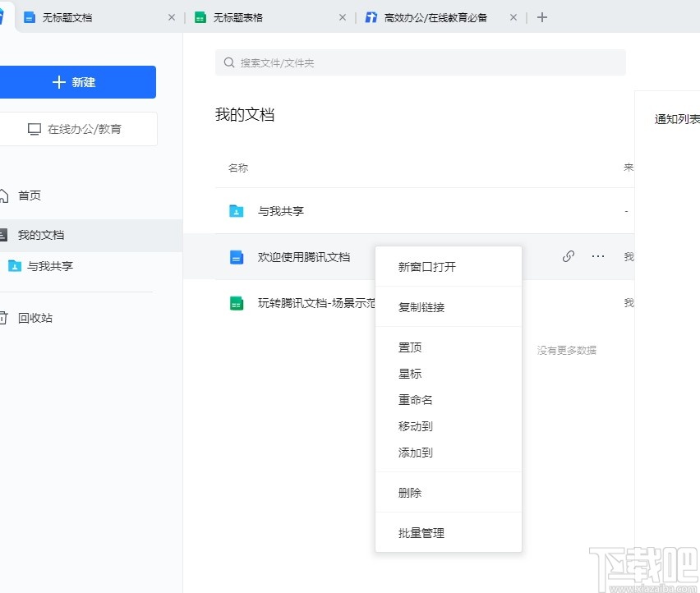Click 删除 to delete the document
Image resolution: width=700 pixels, height=593 pixels.
point(410,492)
